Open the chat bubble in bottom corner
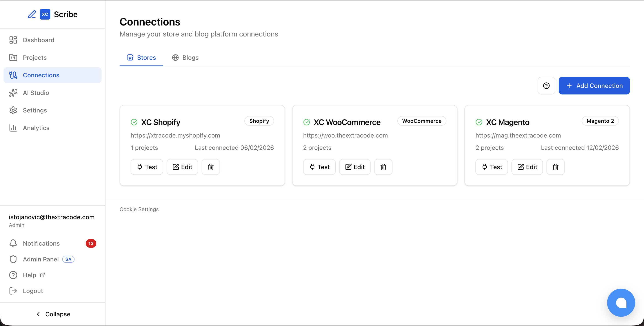The height and width of the screenshot is (326, 644). pyautogui.click(x=621, y=302)
